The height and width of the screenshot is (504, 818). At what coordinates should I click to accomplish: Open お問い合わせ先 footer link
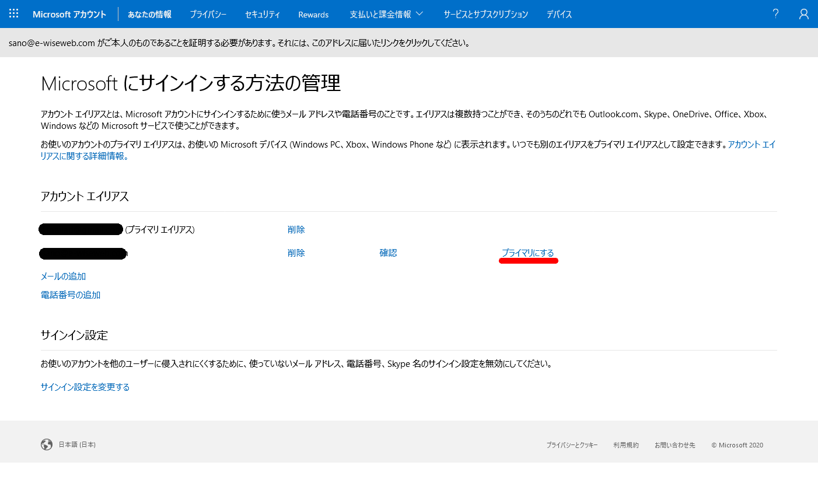(x=674, y=445)
